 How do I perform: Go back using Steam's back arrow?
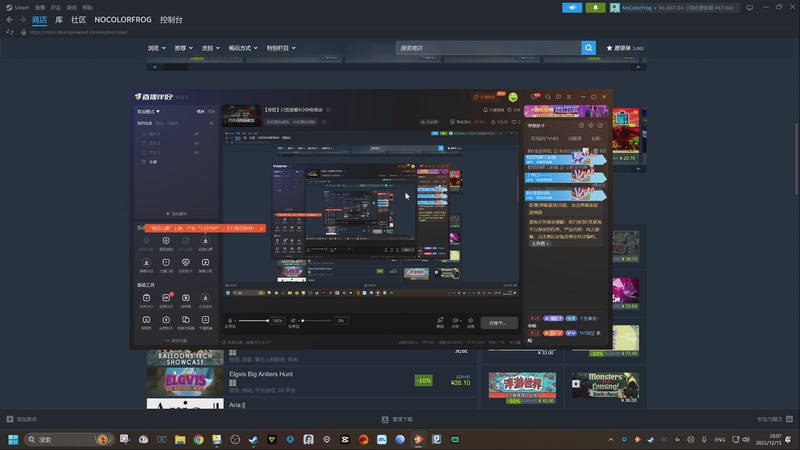point(10,19)
